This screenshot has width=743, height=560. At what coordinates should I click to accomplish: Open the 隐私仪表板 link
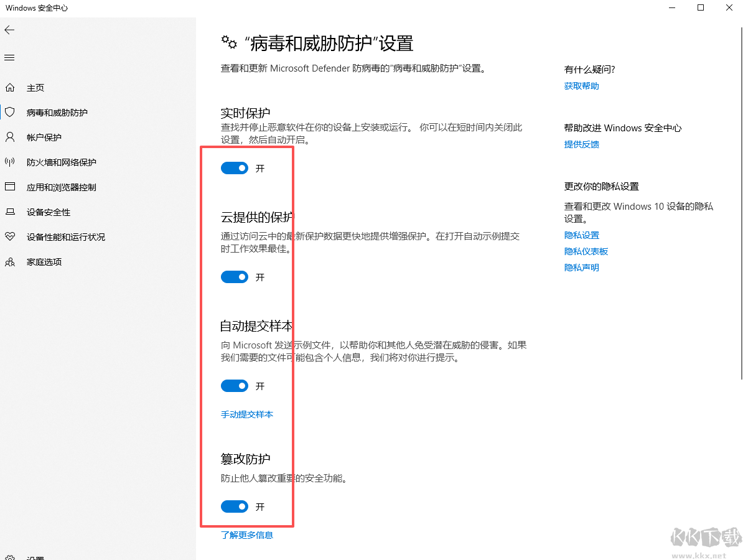pos(586,251)
